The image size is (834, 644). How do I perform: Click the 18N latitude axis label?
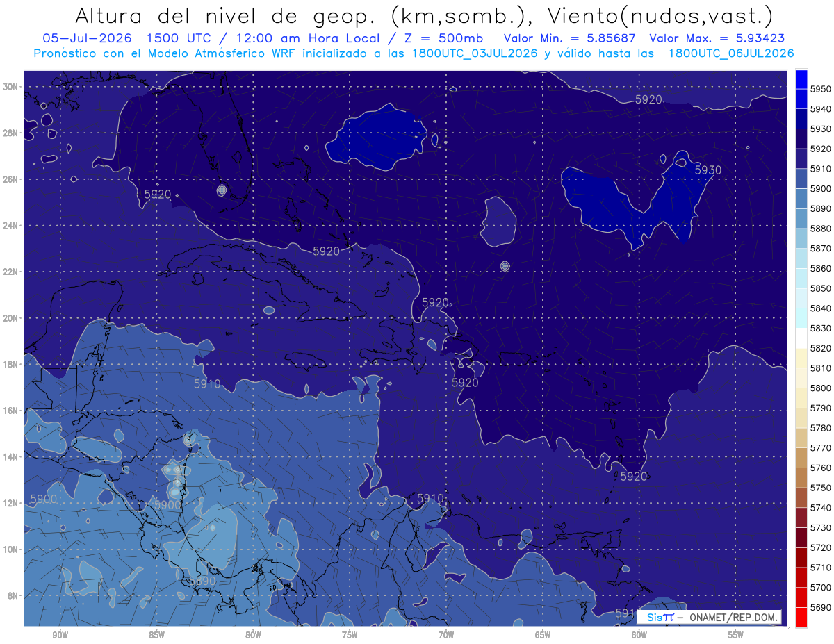11,364
